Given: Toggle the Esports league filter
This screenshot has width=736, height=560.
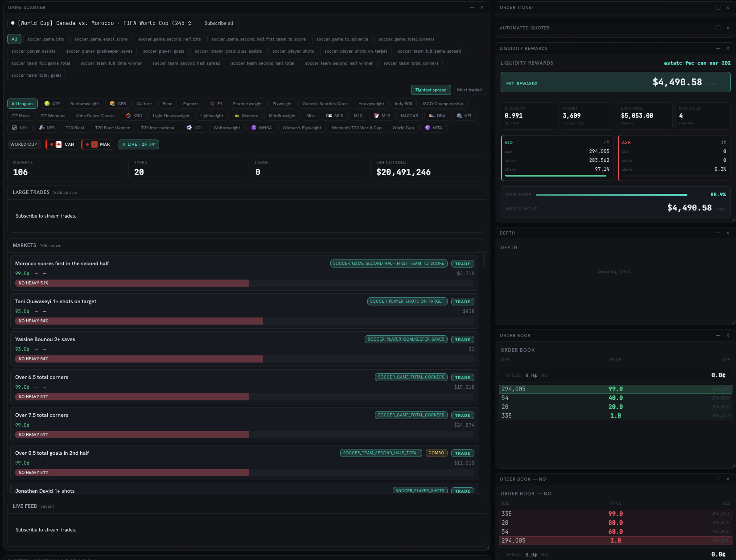Looking at the screenshot, I should click(191, 104).
